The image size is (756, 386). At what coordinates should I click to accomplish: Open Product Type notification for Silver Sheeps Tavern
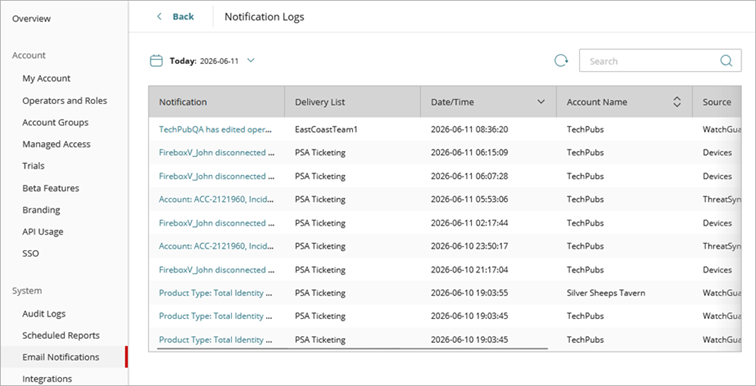[216, 293]
